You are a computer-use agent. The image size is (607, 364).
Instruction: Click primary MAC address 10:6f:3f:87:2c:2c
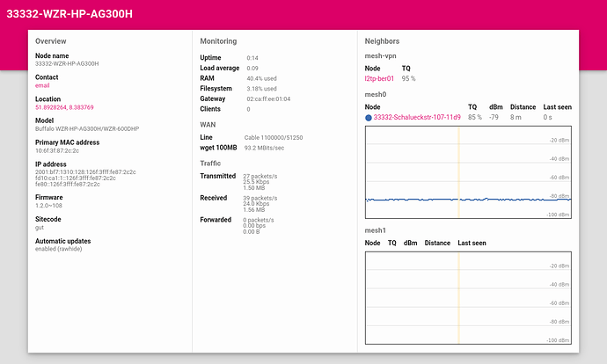(57, 150)
